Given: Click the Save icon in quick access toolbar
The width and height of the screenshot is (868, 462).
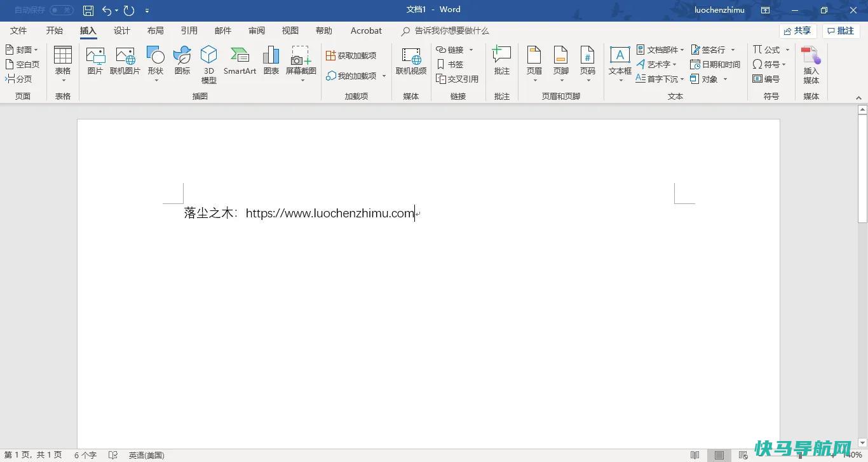Looking at the screenshot, I should [x=88, y=10].
